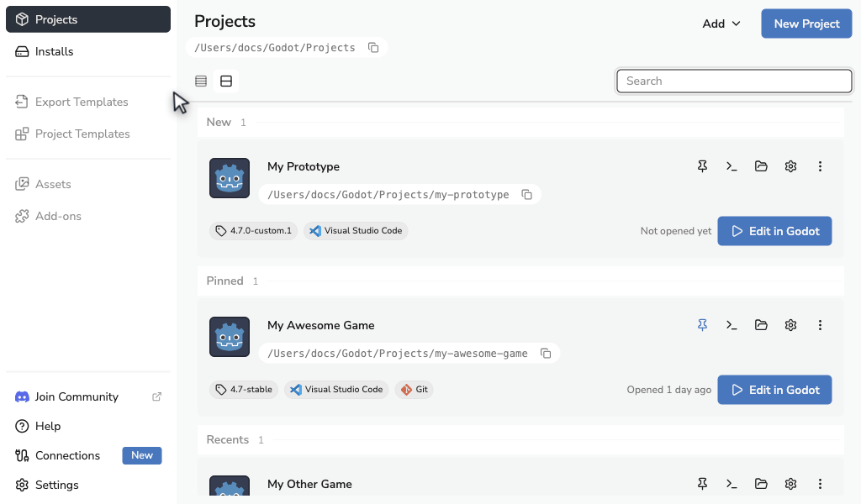
Task: Click the Not opened yet label
Action: [676, 231]
